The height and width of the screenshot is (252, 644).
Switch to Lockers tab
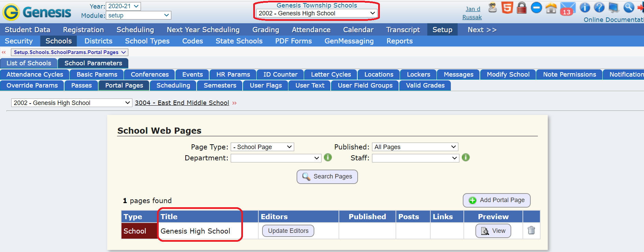click(418, 75)
